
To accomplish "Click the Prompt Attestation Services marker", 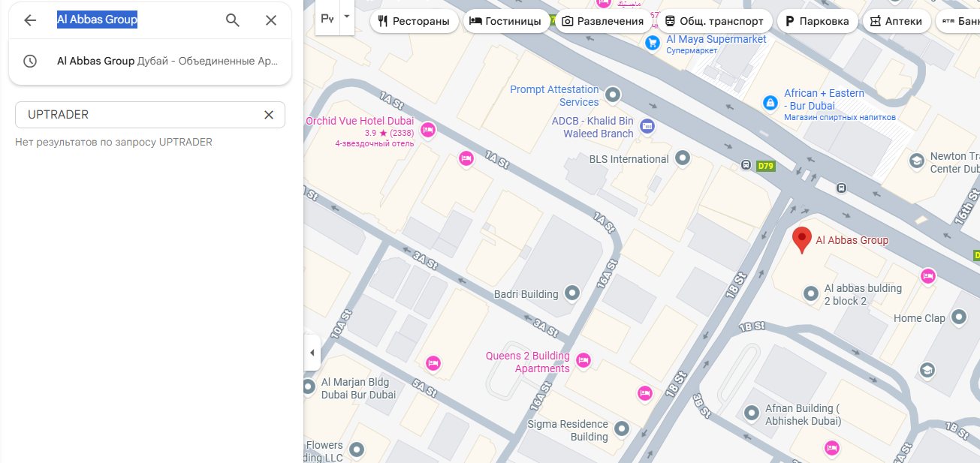I will [x=614, y=95].
